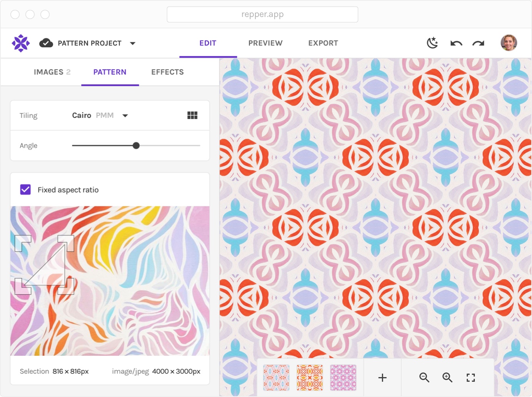The width and height of the screenshot is (532, 397).
Task: Open the IMAGES tab showing 2 images
Action: coord(52,72)
